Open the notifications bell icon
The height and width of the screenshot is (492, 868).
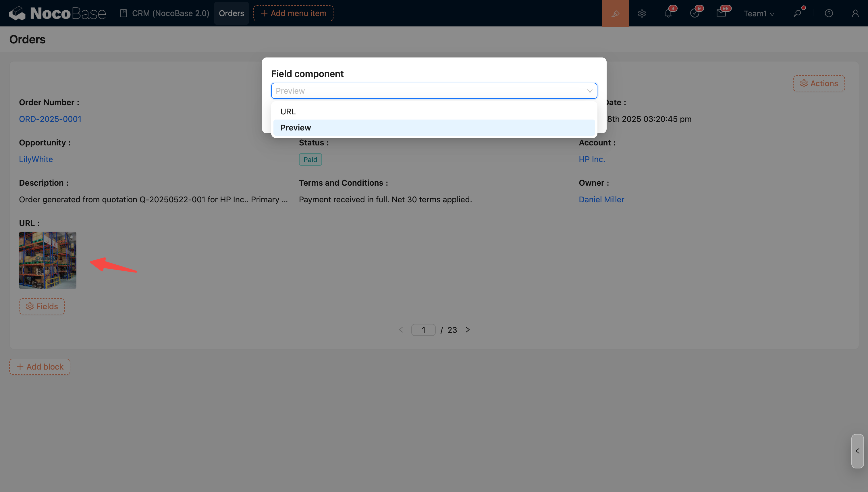[x=668, y=14]
